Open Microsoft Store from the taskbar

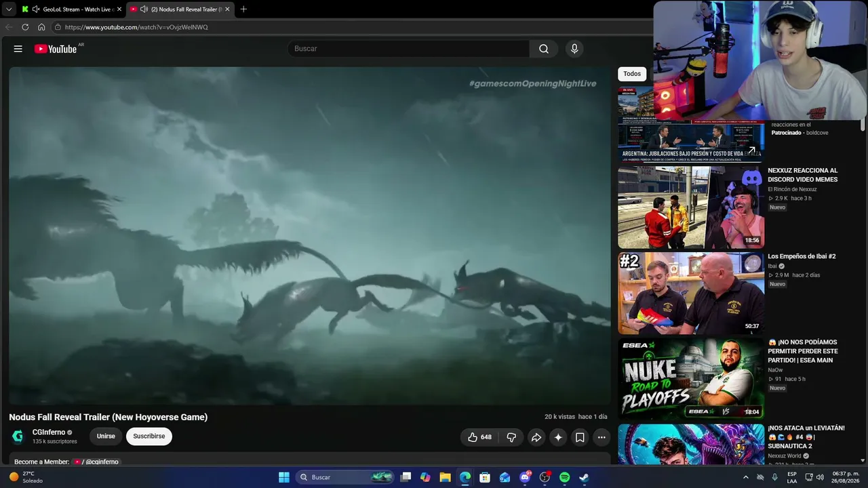(485, 477)
